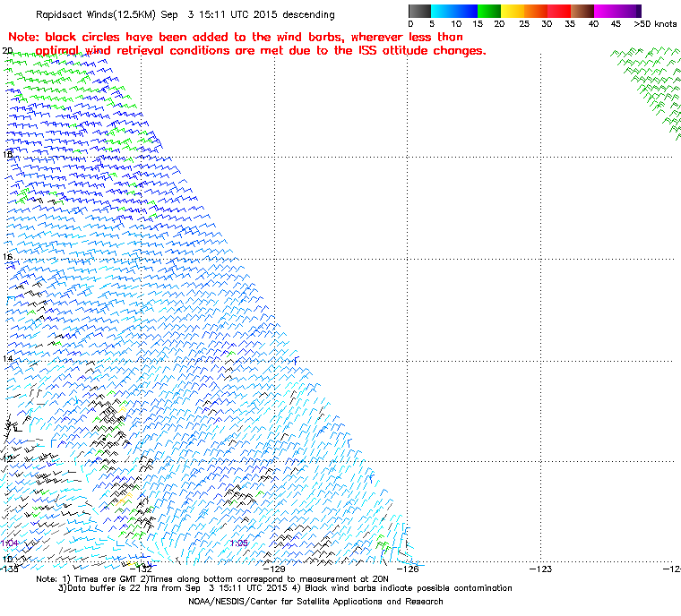Click the footer note 'Times are GMT'
Screen dimensions: 681x616
click(x=105, y=579)
